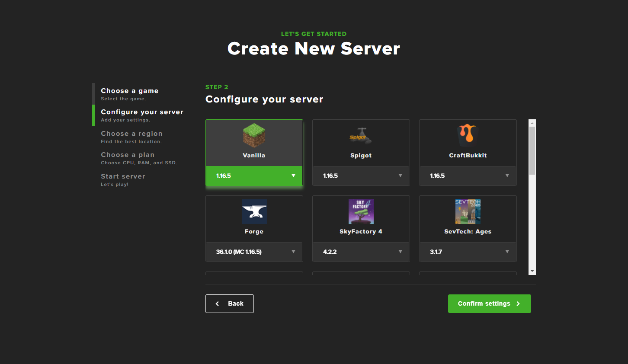The image size is (628, 364).
Task: Click the CraftBukkit card label
Action: [x=468, y=156]
